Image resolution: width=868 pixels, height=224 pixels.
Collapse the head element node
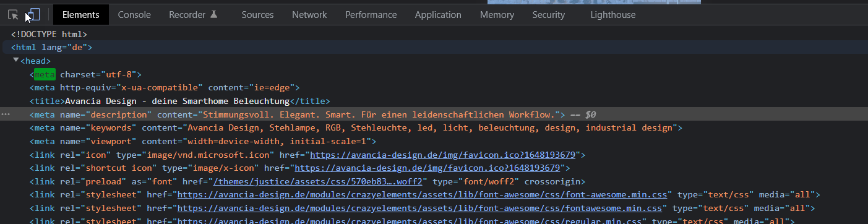[16, 61]
